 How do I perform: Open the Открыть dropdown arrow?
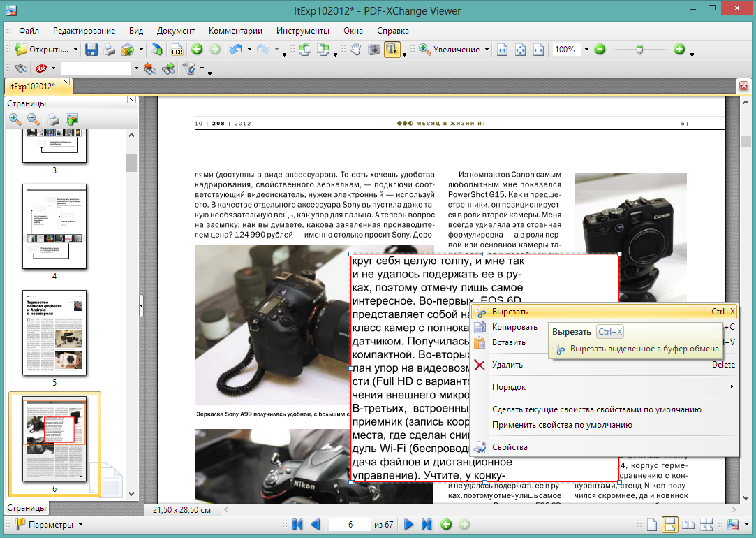75,50
